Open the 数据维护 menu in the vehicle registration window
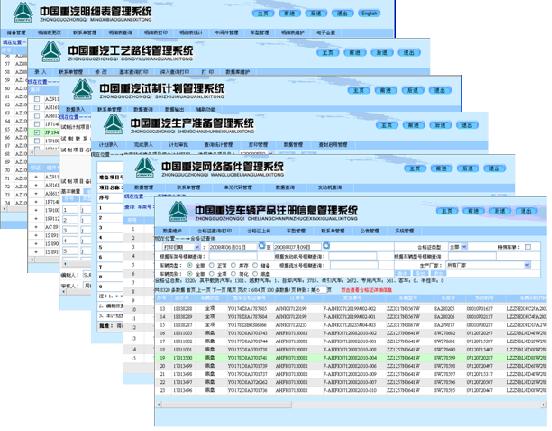The image size is (552, 431). (x=172, y=231)
